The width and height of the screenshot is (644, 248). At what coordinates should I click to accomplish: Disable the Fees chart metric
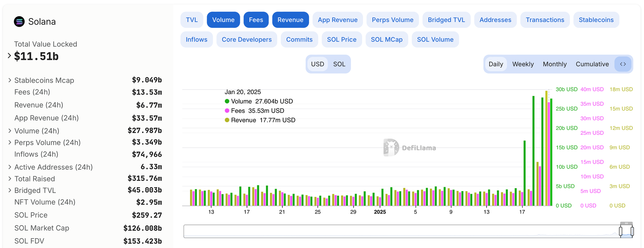pyautogui.click(x=256, y=20)
